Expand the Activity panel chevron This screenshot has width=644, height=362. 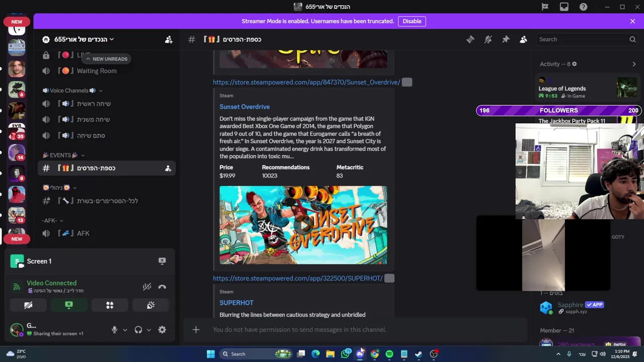(x=634, y=64)
